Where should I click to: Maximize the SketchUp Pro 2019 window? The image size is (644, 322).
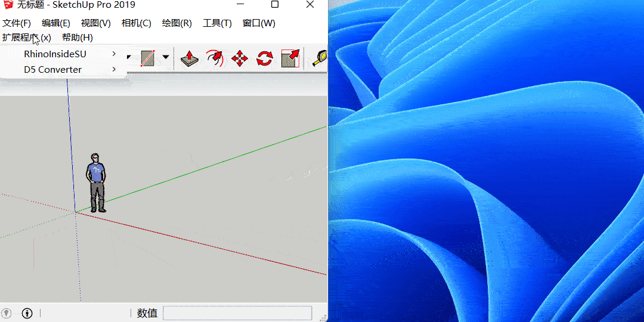pos(275,5)
